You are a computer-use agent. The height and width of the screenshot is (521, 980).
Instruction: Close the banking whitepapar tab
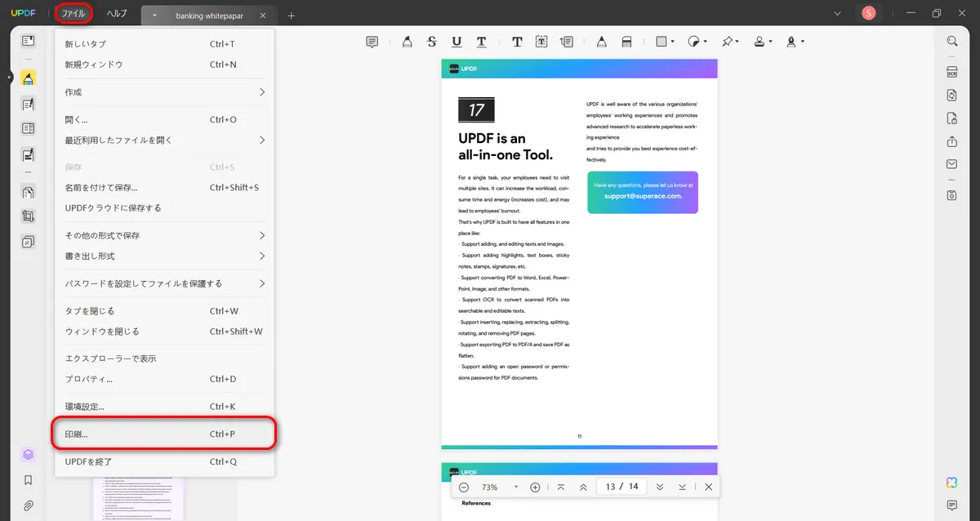pyautogui.click(x=262, y=16)
